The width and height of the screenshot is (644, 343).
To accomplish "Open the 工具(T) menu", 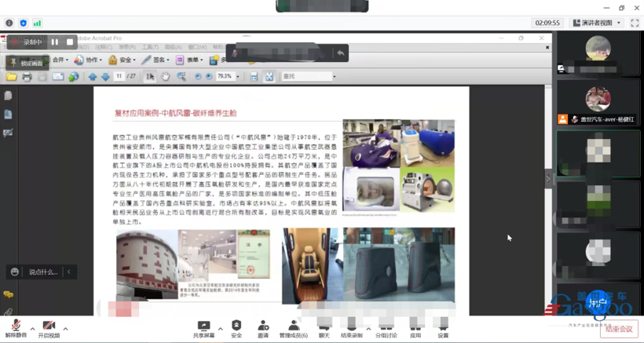I will [x=150, y=47].
